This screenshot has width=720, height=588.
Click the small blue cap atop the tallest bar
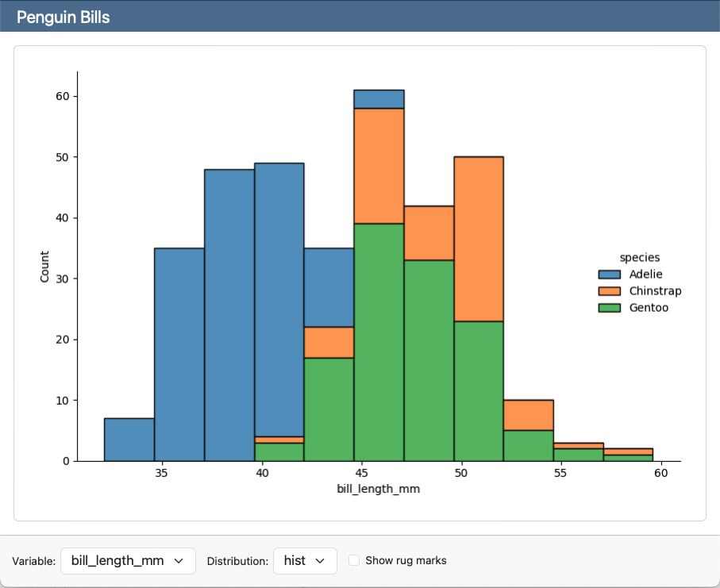click(x=379, y=99)
